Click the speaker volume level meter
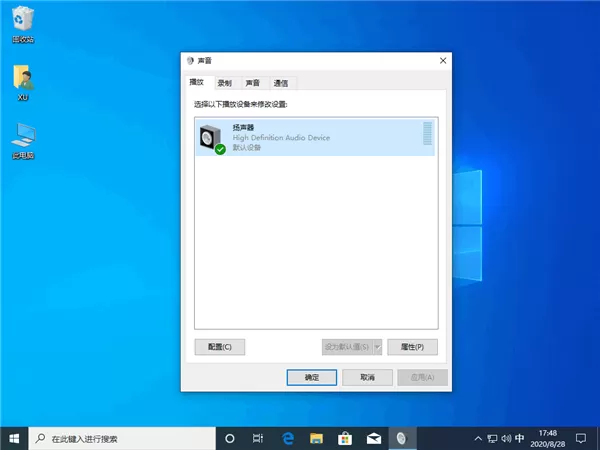The height and width of the screenshot is (450, 600). (427, 133)
